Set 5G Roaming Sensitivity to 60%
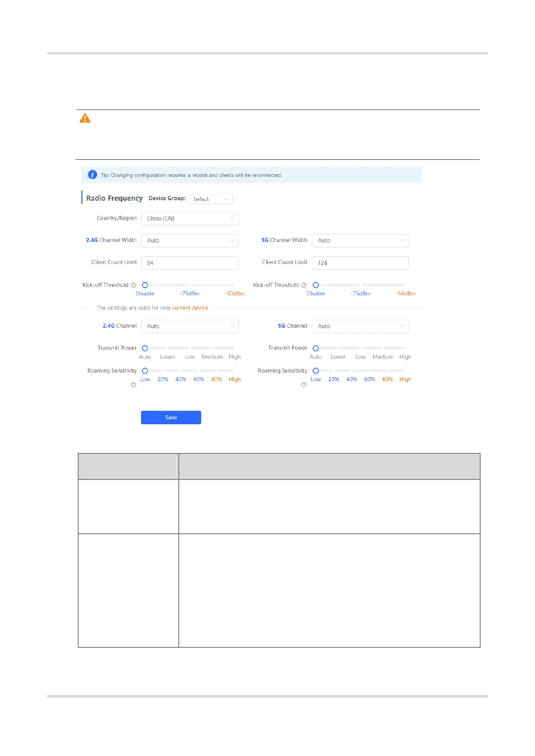Screen dimensions: 535x756 [x=369, y=379]
